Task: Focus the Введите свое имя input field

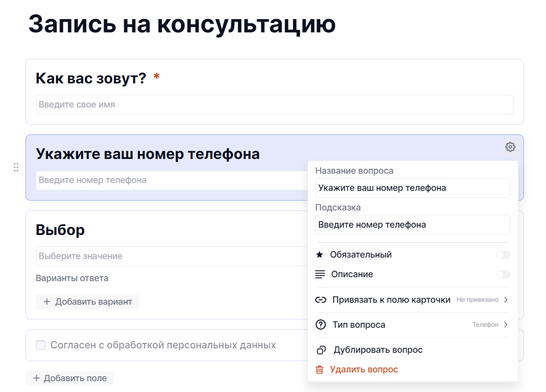Action: (x=274, y=105)
